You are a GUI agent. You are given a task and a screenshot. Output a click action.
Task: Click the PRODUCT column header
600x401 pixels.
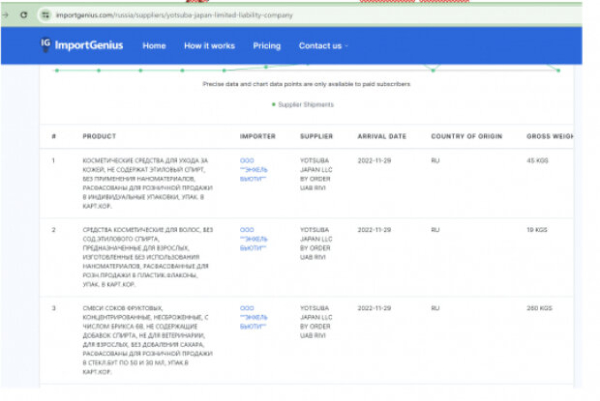(x=99, y=136)
